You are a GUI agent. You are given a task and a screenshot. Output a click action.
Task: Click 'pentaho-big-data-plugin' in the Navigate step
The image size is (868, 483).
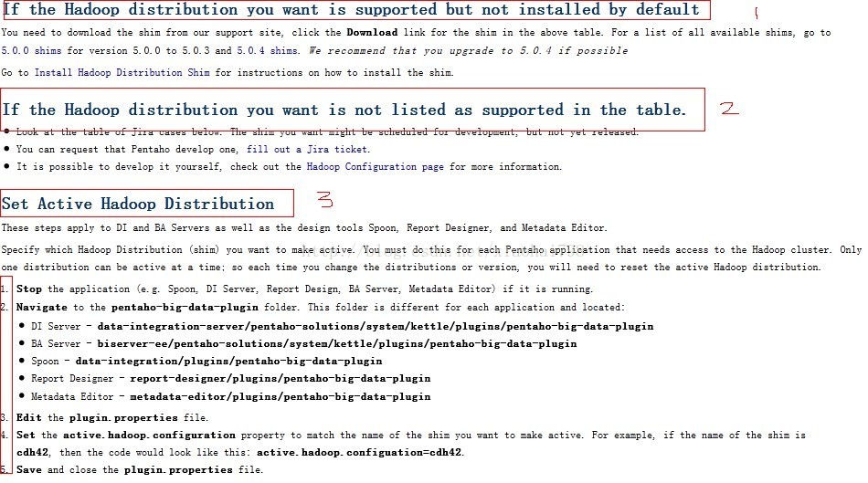(185, 307)
